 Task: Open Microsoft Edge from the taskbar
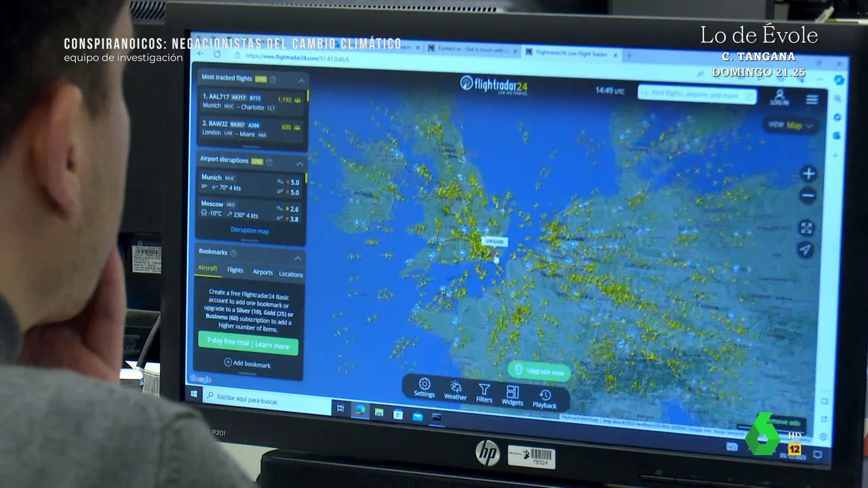359,410
